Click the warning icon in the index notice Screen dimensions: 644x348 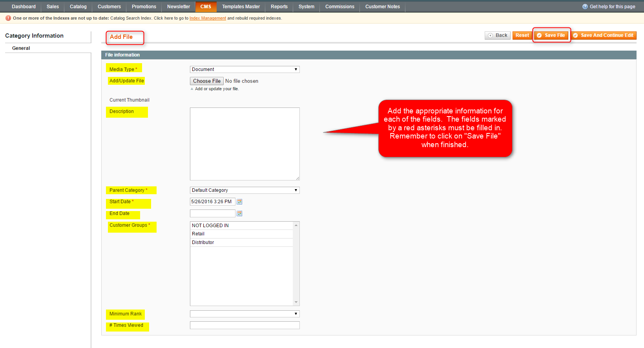[8, 18]
